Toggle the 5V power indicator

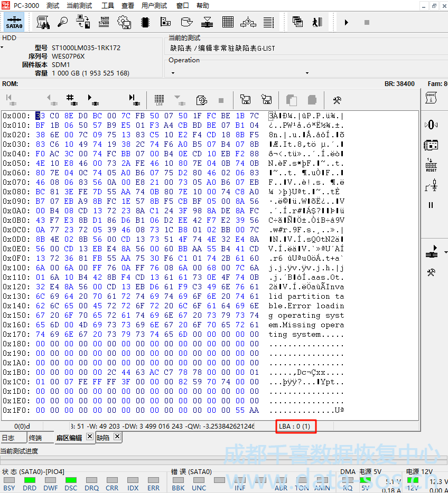click(365, 480)
